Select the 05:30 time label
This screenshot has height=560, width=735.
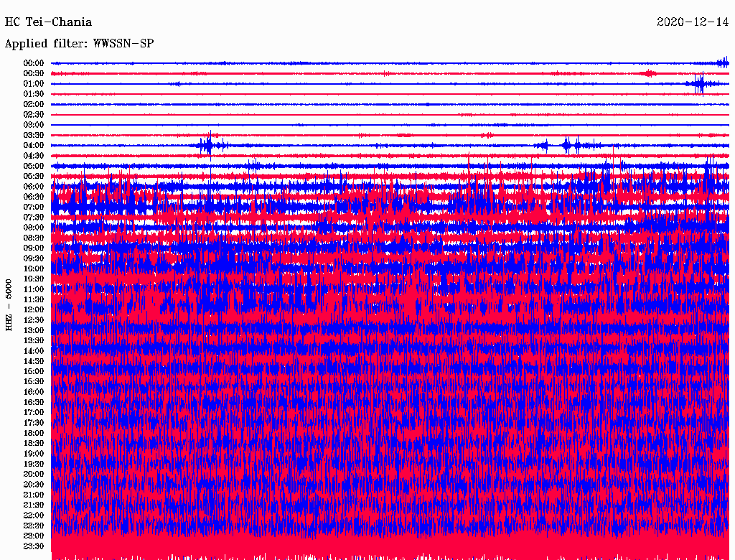[34, 176]
